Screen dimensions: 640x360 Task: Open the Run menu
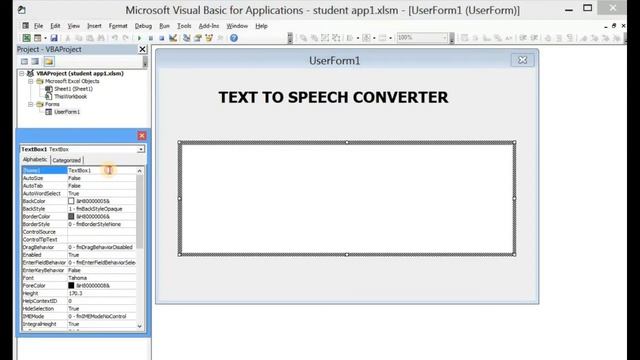tap(164, 26)
